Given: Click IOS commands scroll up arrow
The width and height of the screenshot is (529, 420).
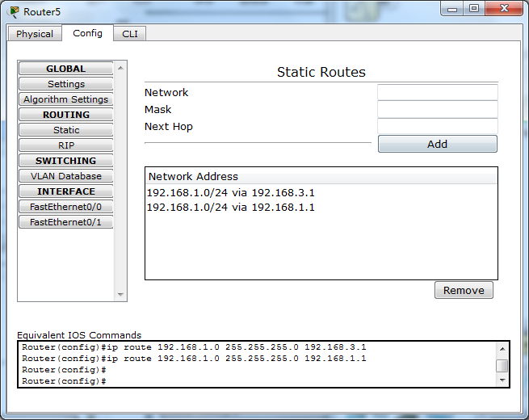Looking at the screenshot, I should tap(502, 349).
